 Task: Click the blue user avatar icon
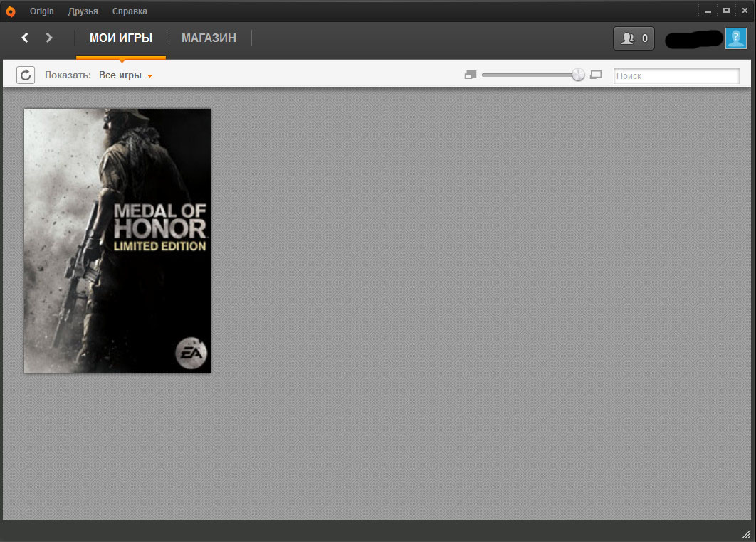(736, 38)
